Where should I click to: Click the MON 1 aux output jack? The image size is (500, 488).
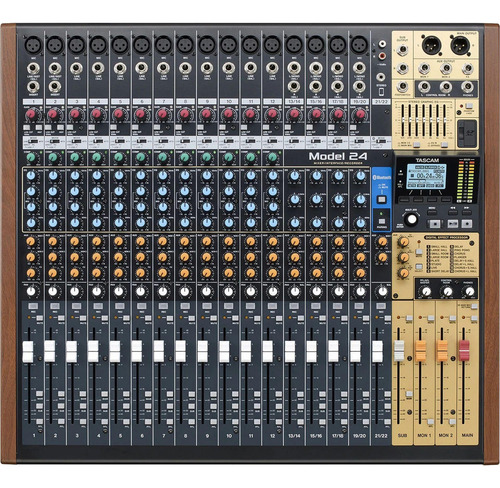(x=424, y=69)
